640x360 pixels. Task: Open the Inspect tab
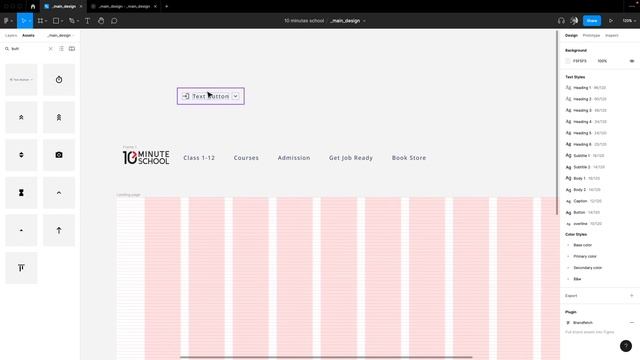click(611, 36)
